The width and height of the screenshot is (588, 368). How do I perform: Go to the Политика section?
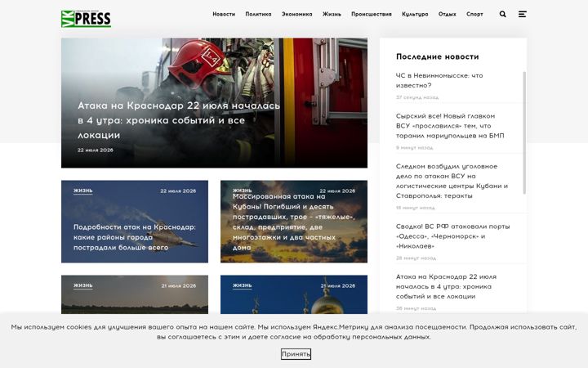(258, 14)
